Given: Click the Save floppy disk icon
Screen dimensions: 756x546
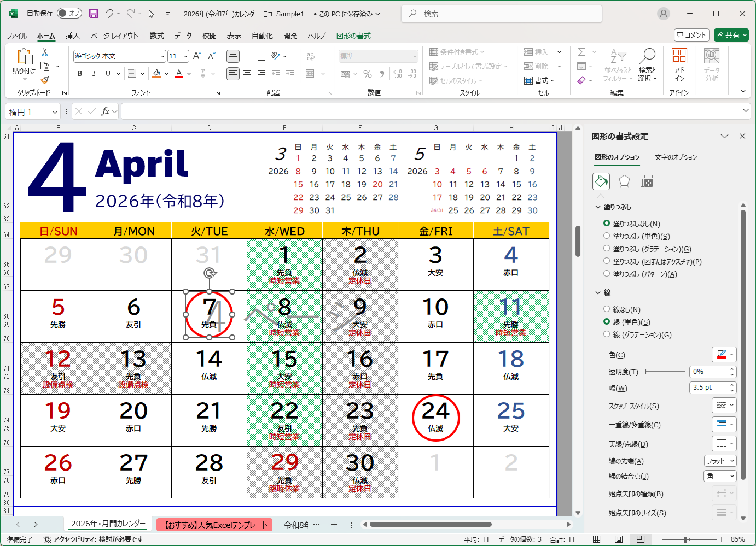Looking at the screenshot, I should pos(94,14).
